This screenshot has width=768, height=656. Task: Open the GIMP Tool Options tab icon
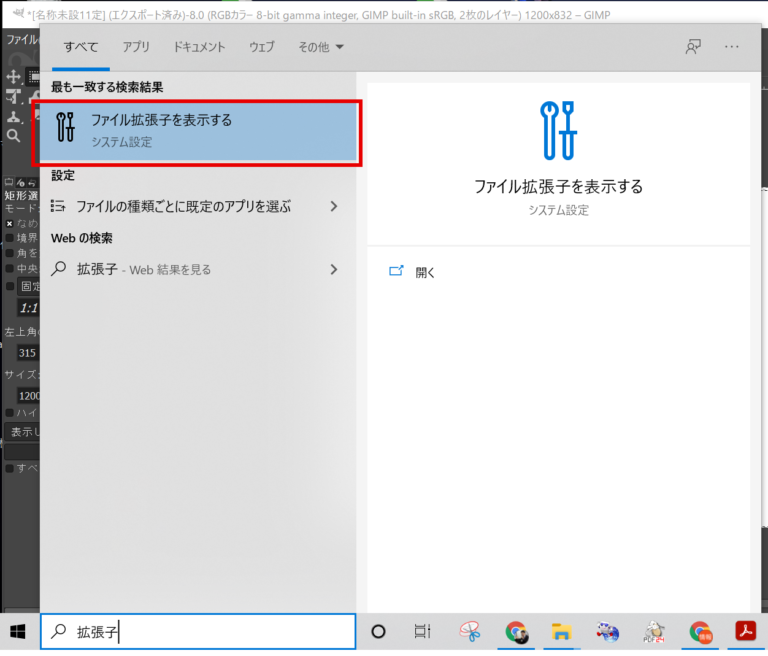tap(9, 182)
